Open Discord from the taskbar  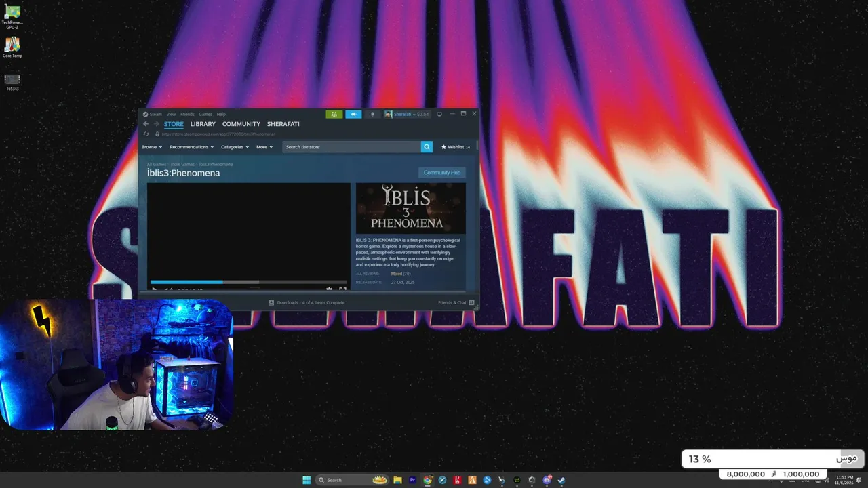click(x=547, y=480)
